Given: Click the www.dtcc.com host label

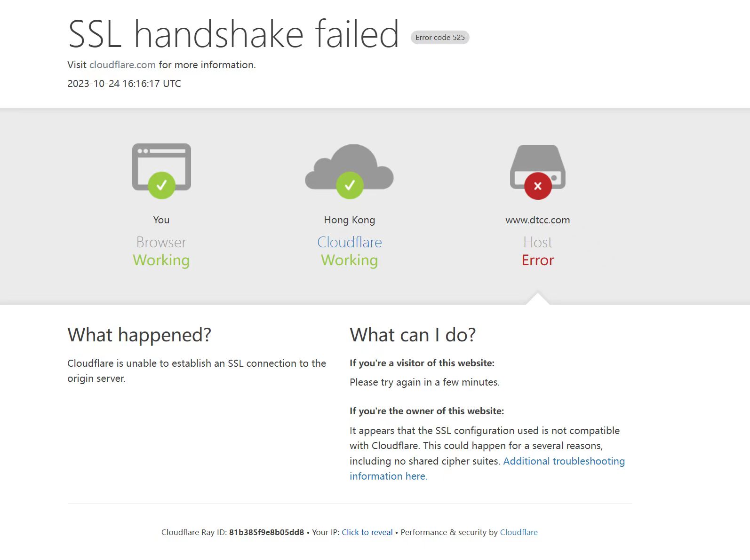Looking at the screenshot, I should tap(537, 220).
